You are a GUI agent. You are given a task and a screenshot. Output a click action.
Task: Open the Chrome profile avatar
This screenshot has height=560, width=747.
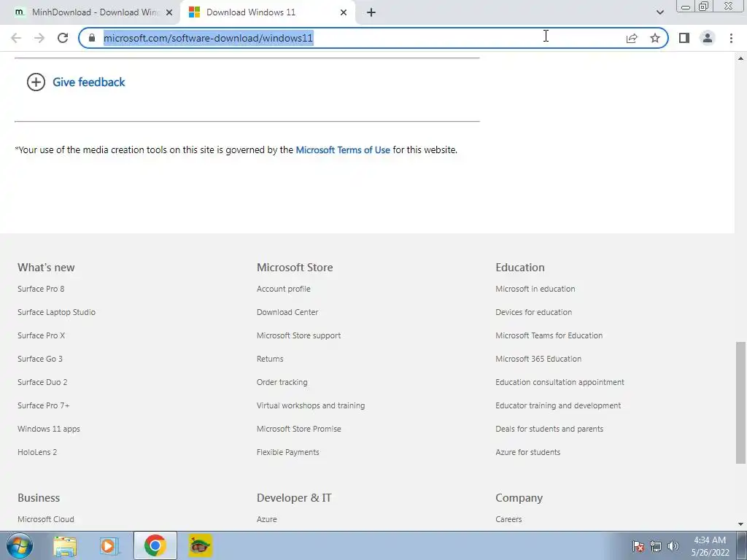pos(708,38)
